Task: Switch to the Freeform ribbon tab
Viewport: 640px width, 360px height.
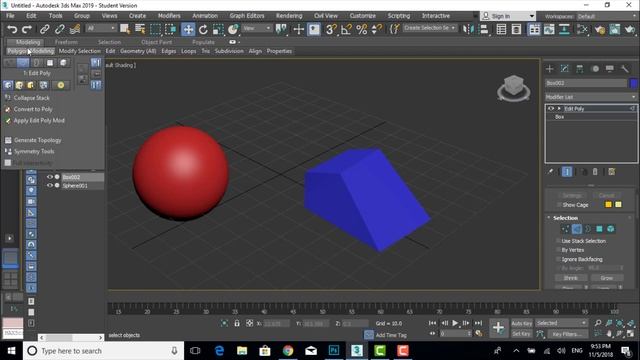Action: pos(66,42)
